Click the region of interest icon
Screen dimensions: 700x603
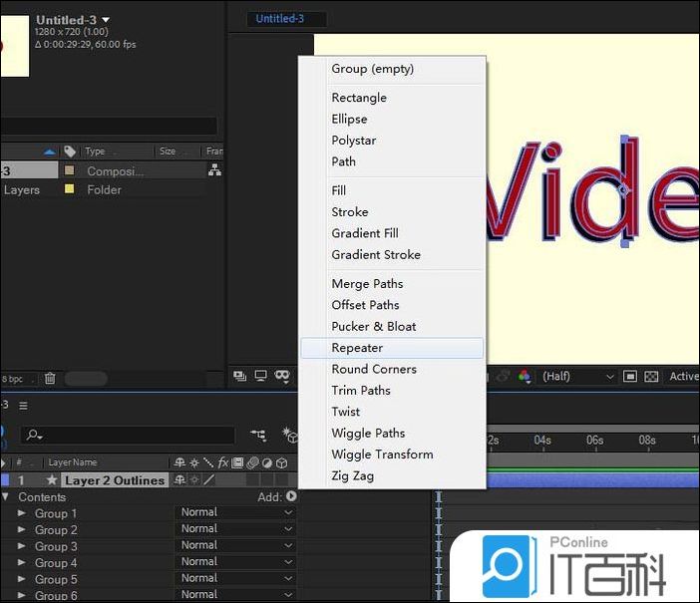(x=630, y=377)
